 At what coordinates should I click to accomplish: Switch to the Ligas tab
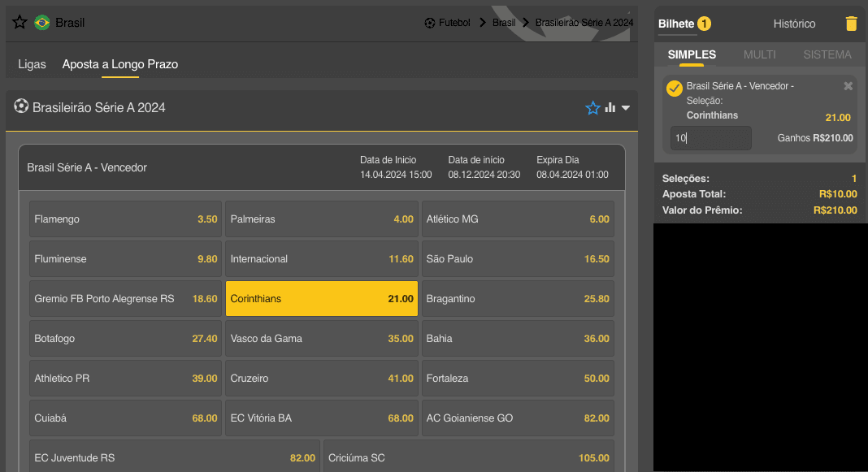[33, 64]
